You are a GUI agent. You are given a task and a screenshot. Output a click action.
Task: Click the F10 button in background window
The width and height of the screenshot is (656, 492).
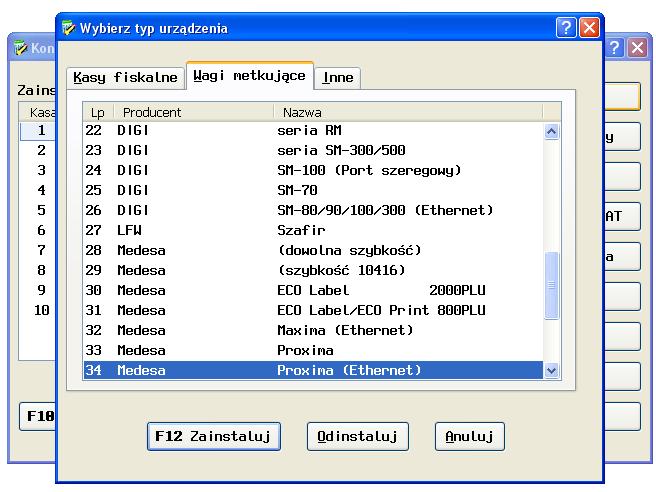point(38,416)
